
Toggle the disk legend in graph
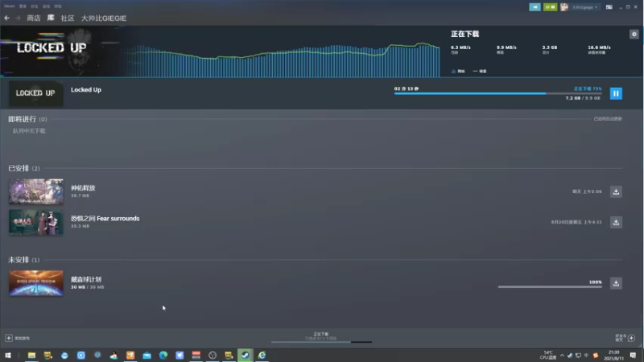click(x=480, y=71)
